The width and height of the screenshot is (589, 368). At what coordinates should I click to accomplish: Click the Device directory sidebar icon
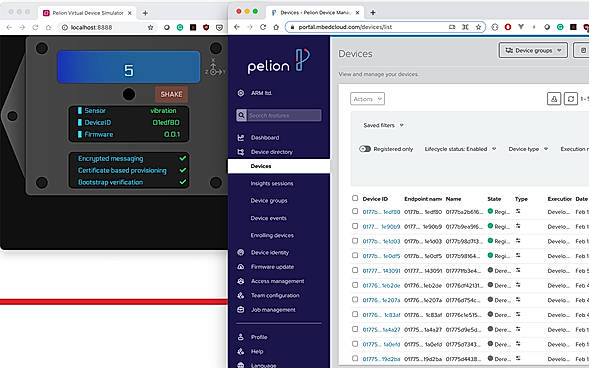point(241,152)
